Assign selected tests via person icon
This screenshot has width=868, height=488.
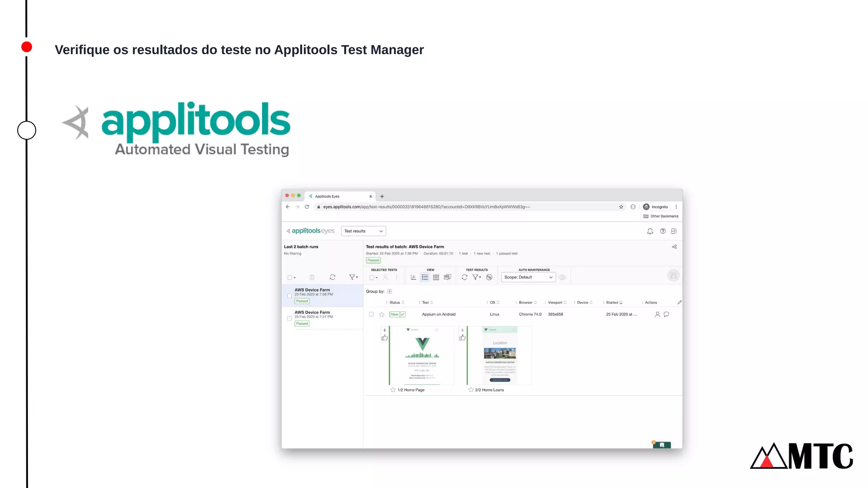click(x=385, y=277)
